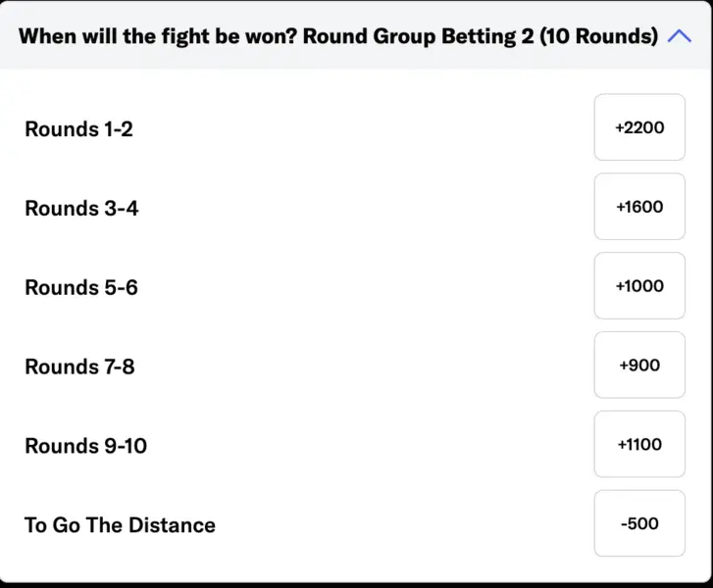The image size is (713, 588).
Task: Click the 'Rounds 9-10' label text
Action: (86, 446)
